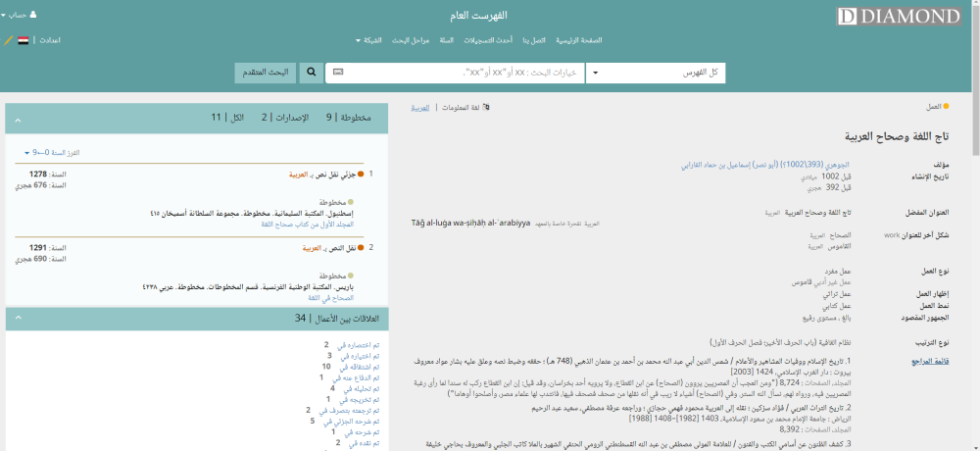Image resolution: width=980 pixels, height=451 pixels.
Task: Open the virtual keyboard icon in search box
Action: pos(339,73)
